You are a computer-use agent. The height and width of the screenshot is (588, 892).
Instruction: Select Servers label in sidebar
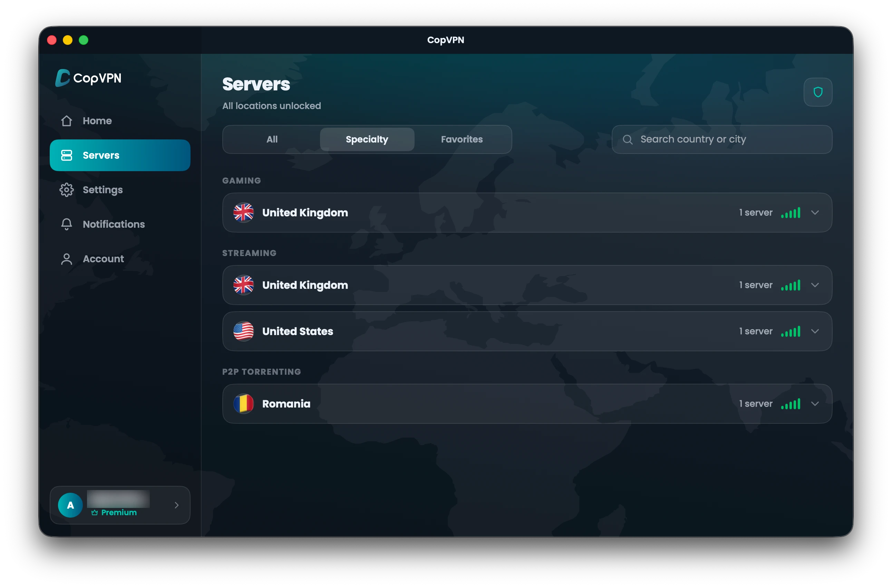tap(101, 155)
